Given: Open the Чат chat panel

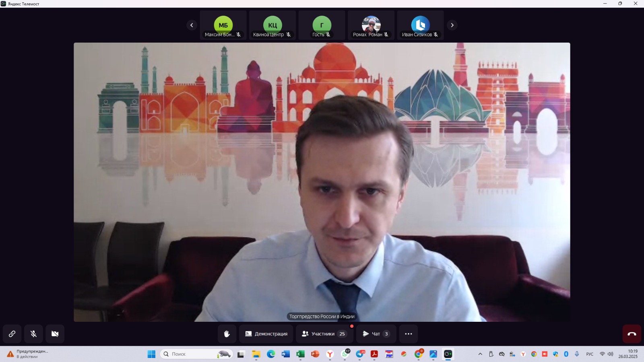Looking at the screenshot, I should (376, 334).
